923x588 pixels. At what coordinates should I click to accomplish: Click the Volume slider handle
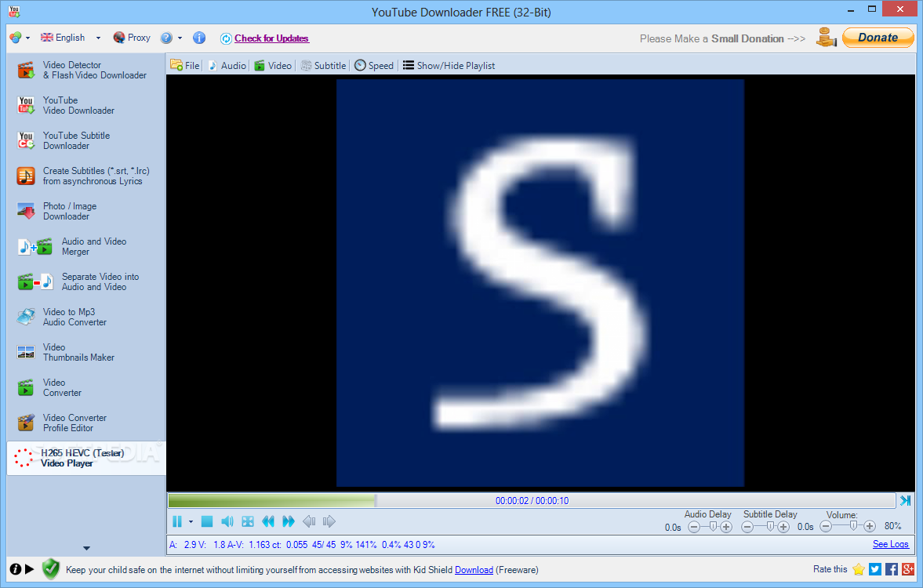click(x=853, y=525)
